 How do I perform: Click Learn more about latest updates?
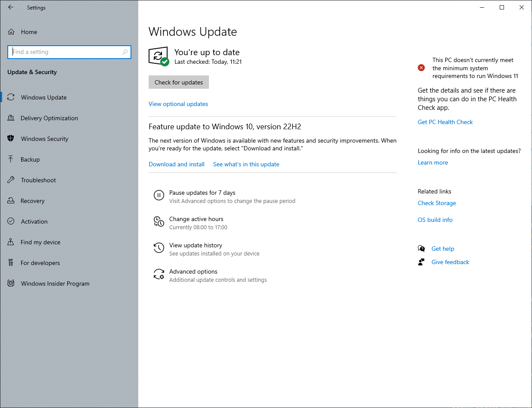click(x=433, y=162)
